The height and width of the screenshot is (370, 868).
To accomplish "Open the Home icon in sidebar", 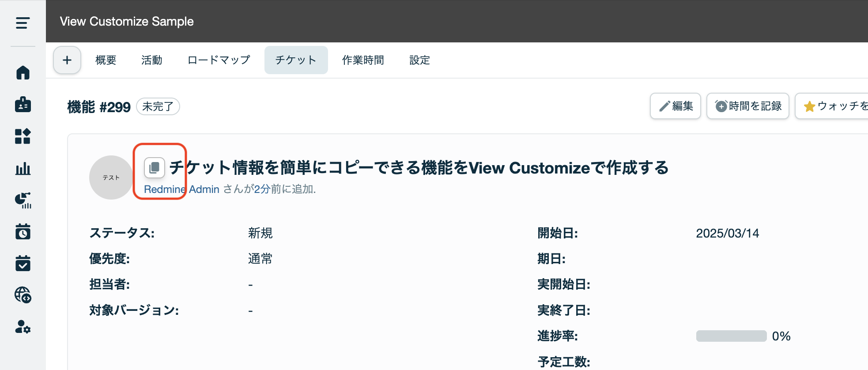I will pos(23,72).
